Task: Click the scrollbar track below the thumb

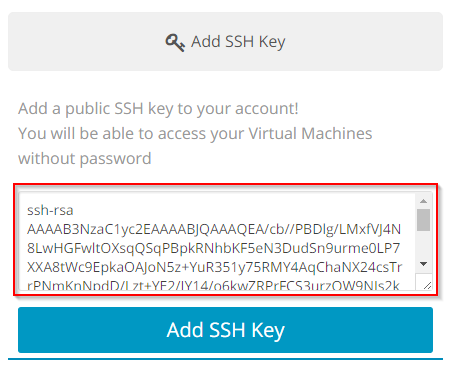Action: pyautogui.click(x=423, y=244)
